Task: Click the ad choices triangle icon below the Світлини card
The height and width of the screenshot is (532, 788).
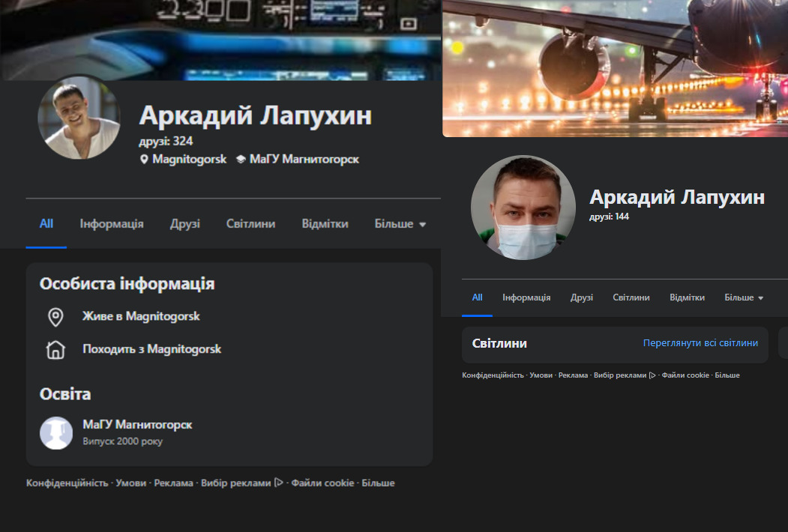Action: [x=652, y=375]
